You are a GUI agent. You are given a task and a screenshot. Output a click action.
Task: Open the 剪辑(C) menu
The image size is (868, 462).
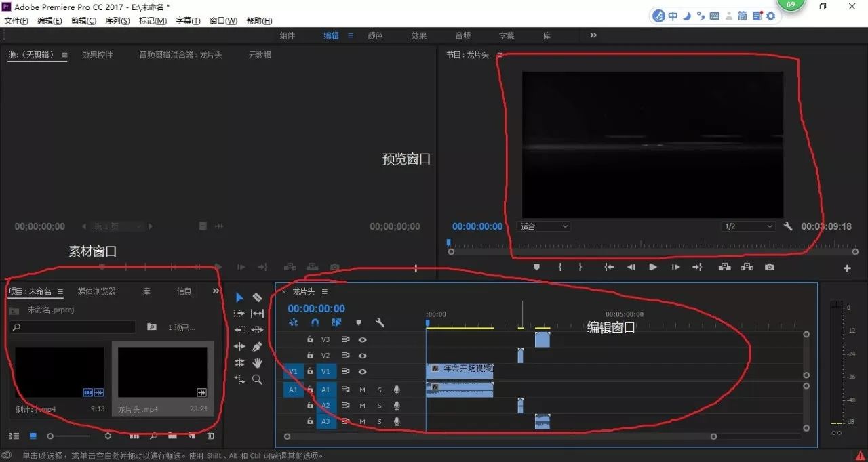pyautogui.click(x=84, y=21)
